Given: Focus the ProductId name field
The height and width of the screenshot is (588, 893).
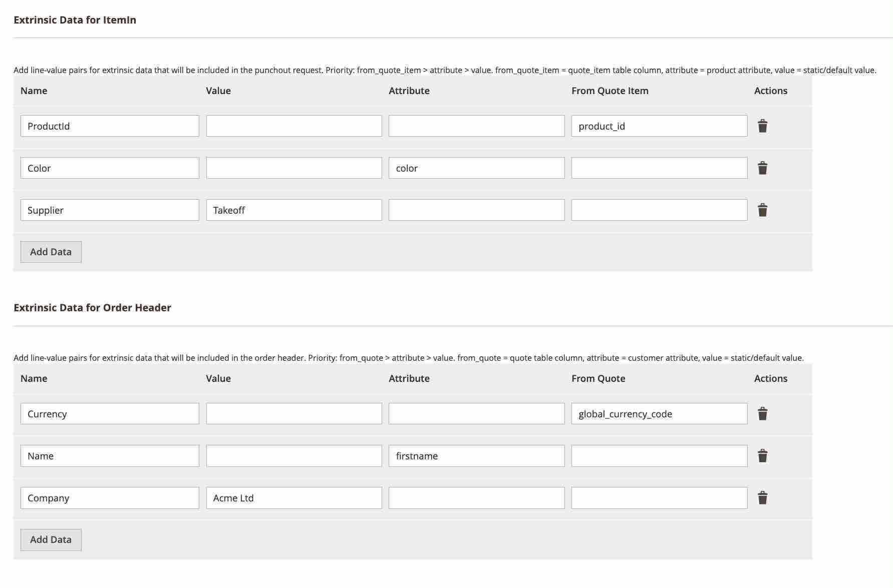Looking at the screenshot, I should pyautogui.click(x=110, y=126).
